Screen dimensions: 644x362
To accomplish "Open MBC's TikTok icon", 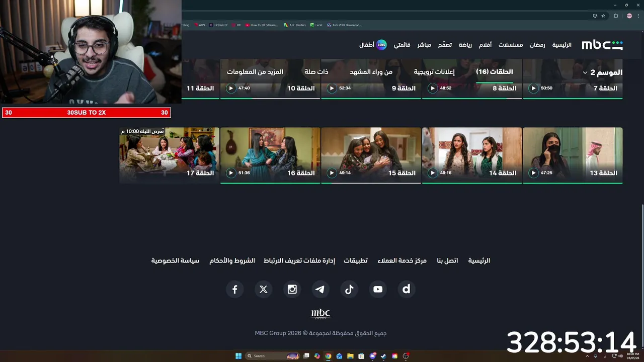I will (x=349, y=289).
